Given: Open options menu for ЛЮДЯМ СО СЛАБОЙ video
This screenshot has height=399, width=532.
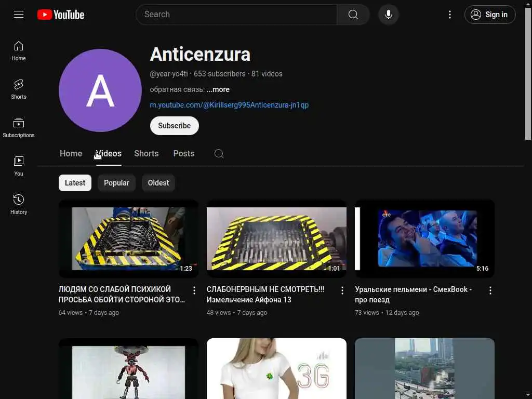Looking at the screenshot, I should [x=194, y=290].
